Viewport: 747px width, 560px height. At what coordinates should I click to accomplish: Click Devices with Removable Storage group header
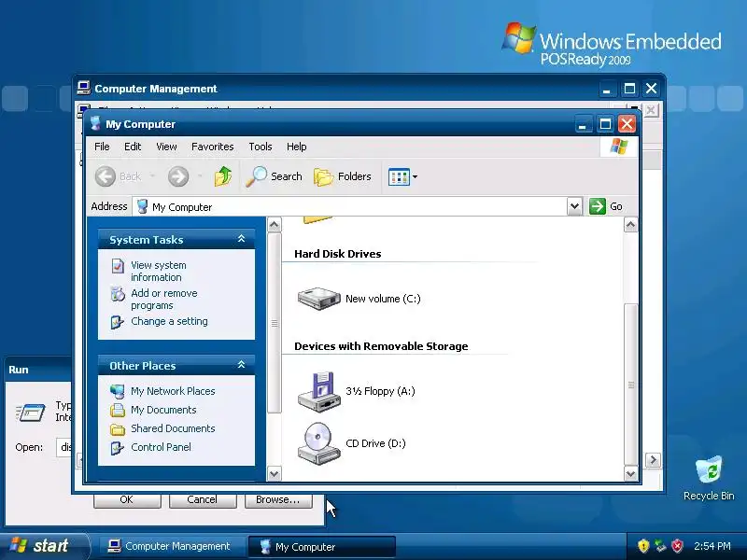tap(381, 346)
